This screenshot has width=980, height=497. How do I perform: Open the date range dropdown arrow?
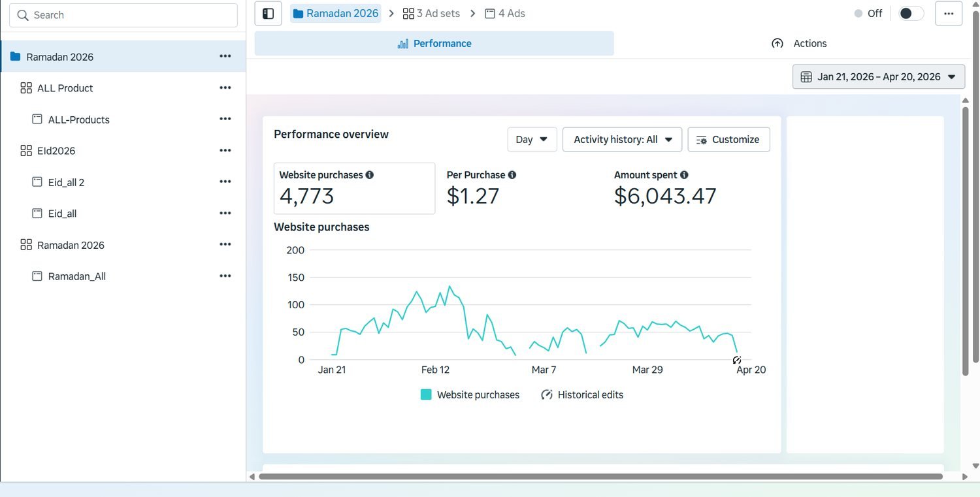pyautogui.click(x=951, y=77)
